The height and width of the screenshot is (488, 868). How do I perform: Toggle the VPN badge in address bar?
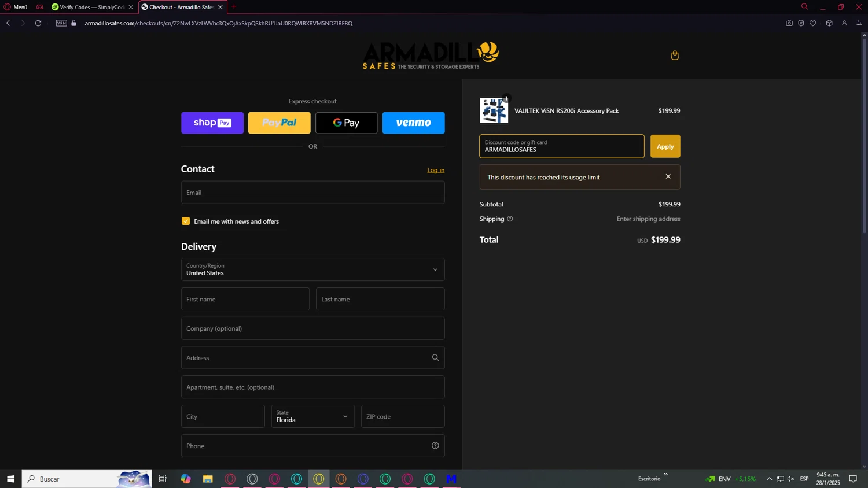pyautogui.click(x=61, y=23)
